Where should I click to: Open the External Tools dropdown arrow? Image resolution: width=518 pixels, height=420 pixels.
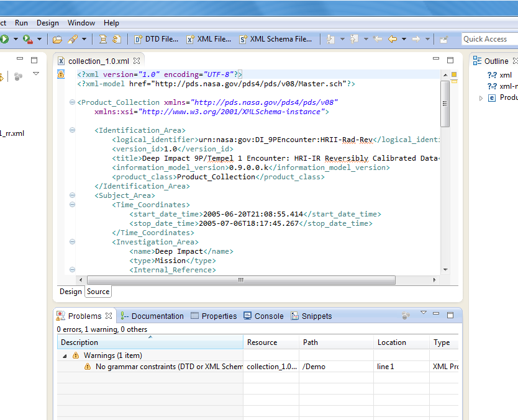39,39
